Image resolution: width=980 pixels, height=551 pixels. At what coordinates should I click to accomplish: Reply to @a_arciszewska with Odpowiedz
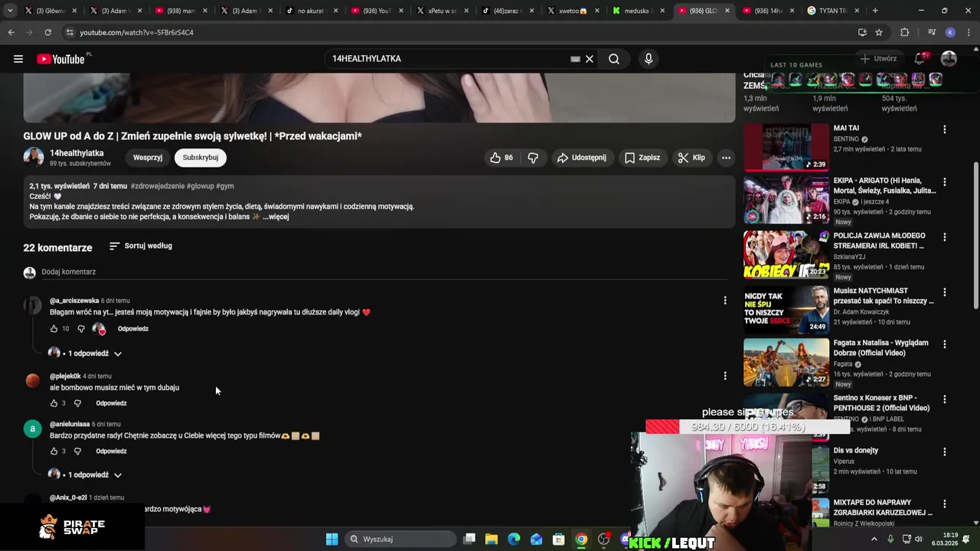(x=133, y=329)
